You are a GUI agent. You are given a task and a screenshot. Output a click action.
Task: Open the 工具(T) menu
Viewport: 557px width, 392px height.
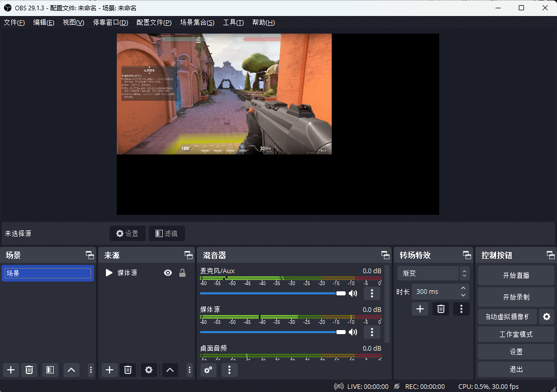234,22
